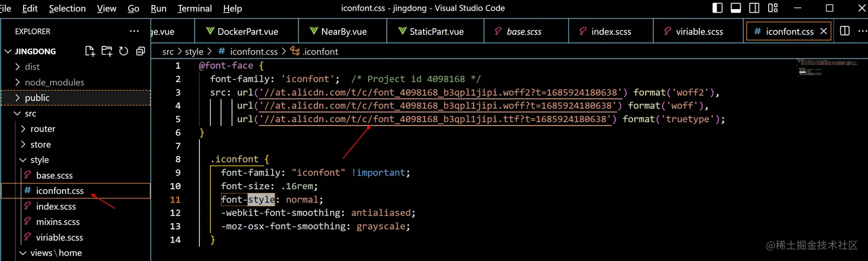Collapse all folders in Explorer

click(140, 51)
